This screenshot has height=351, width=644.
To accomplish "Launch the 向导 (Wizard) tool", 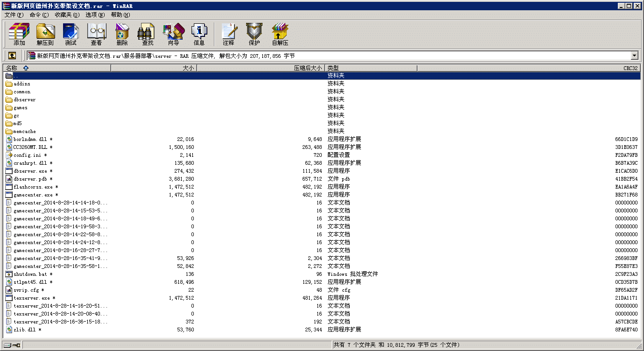I will 173,34.
